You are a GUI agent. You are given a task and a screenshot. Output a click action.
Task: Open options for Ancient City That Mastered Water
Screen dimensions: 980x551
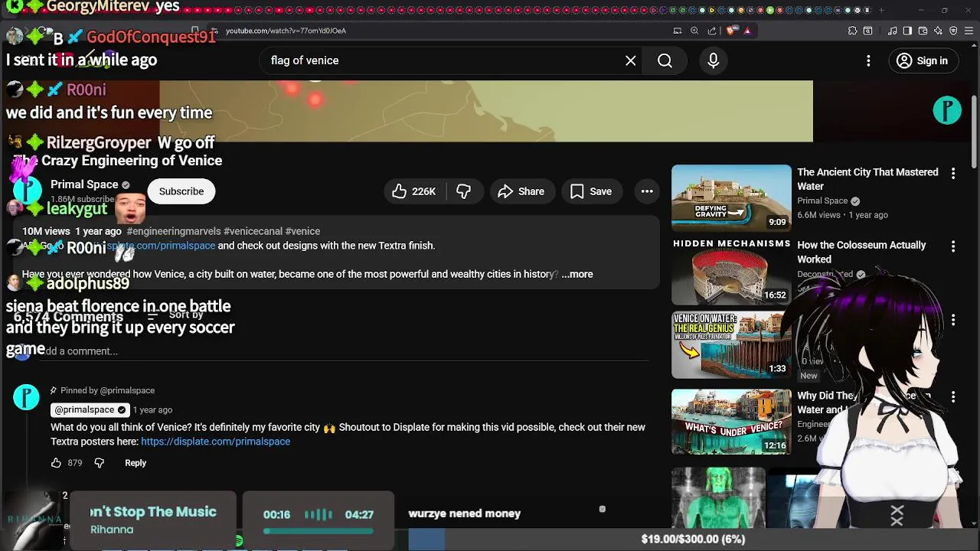tap(953, 174)
